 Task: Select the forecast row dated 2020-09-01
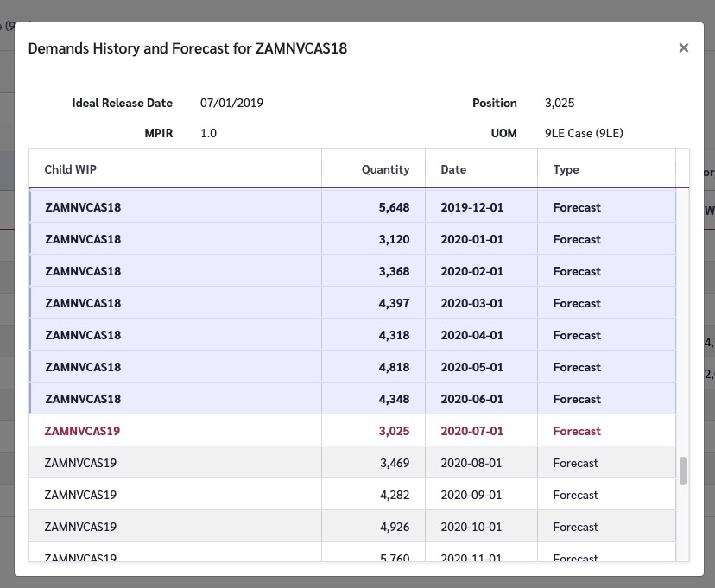tap(352, 495)
